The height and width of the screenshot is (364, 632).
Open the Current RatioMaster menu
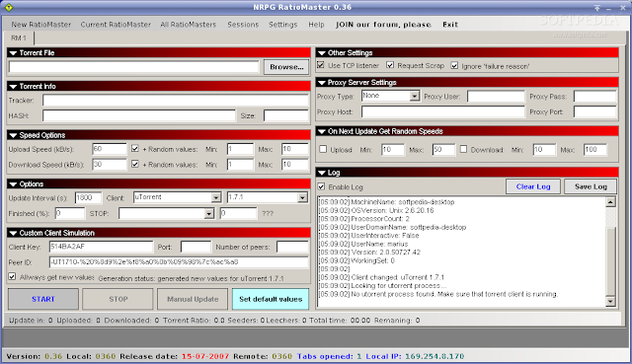[x=116, y=25]
